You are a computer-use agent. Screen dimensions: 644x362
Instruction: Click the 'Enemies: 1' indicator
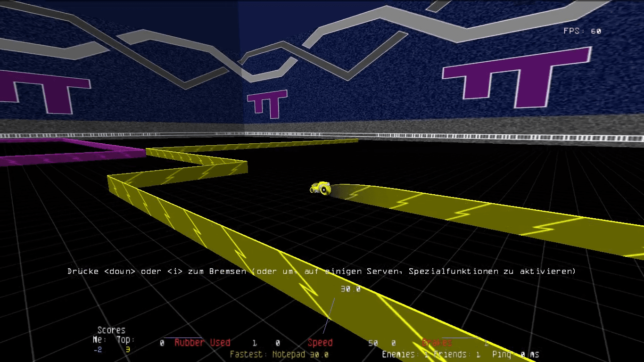coord(405,354)
